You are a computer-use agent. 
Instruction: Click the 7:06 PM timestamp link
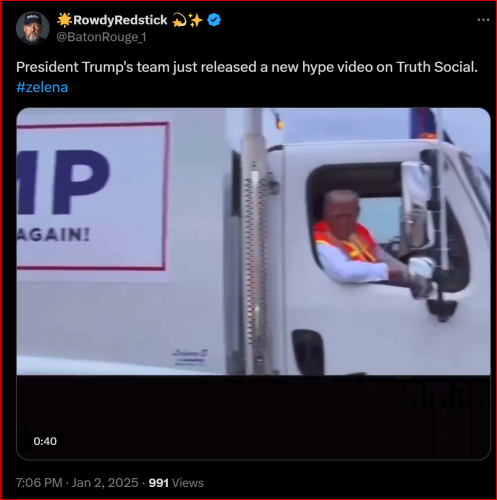pyautogui.click(x=39, y=483)
